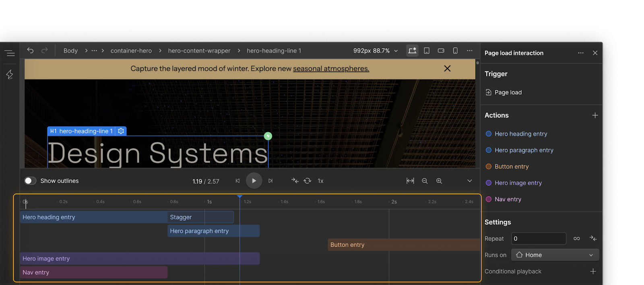Close the Page load interaction panel
The width and height of the screenshot is (644, 285).
(595, 53)
